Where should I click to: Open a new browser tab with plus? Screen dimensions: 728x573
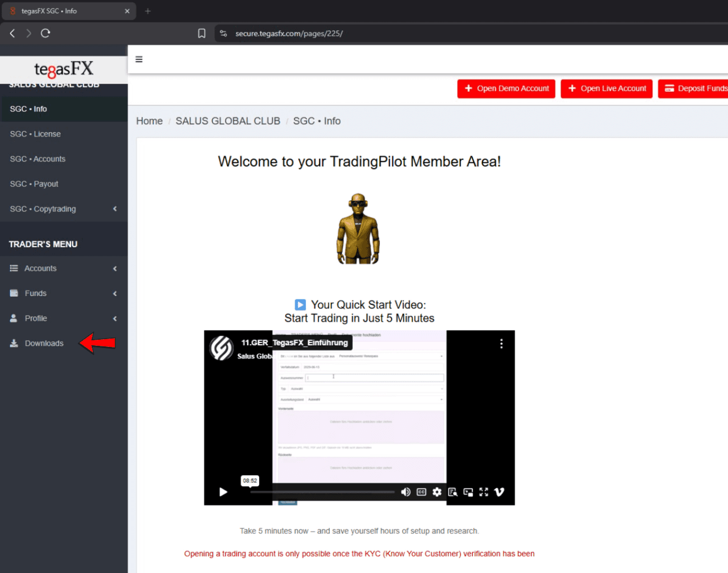click(148, 11)
